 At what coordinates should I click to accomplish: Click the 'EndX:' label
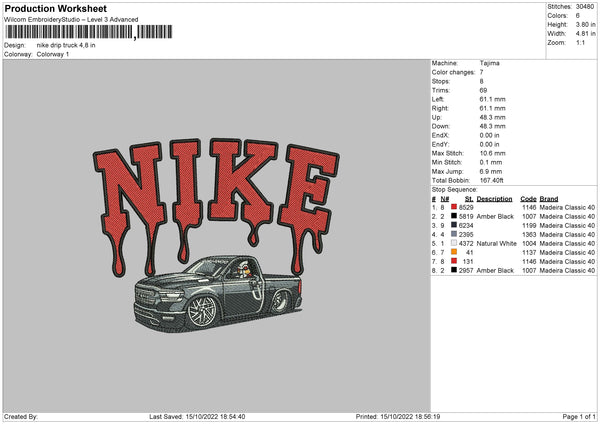[440, 135]
